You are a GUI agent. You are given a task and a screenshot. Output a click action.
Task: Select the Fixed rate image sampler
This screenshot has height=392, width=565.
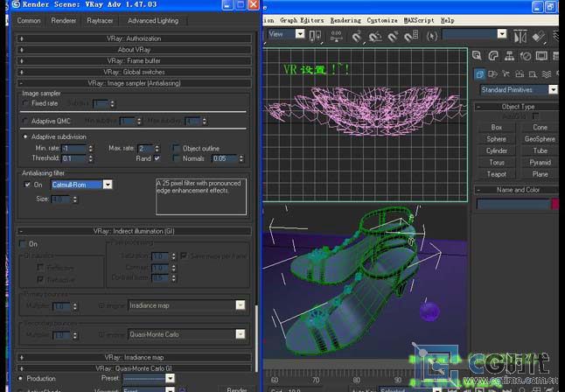tap(25, 103)
